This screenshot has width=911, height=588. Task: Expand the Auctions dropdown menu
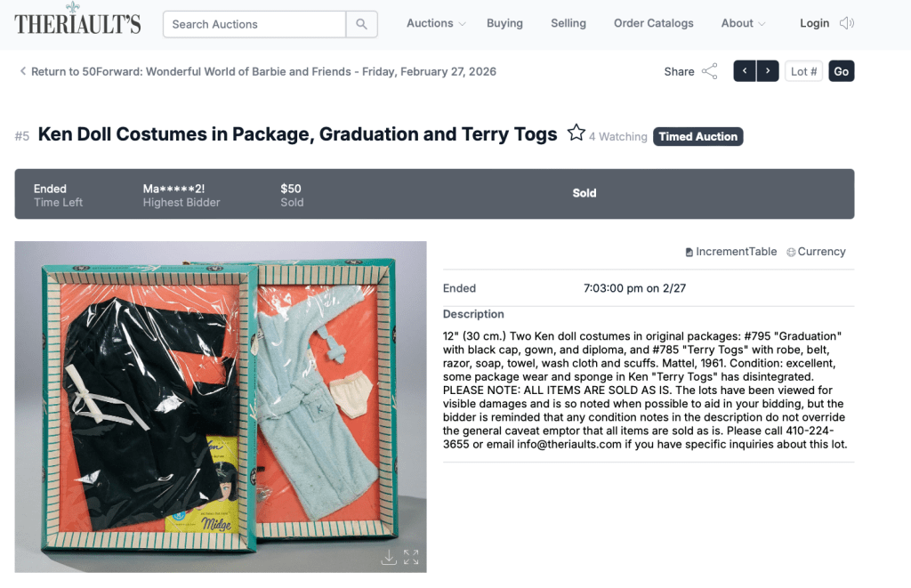click(x=436, y=23)
